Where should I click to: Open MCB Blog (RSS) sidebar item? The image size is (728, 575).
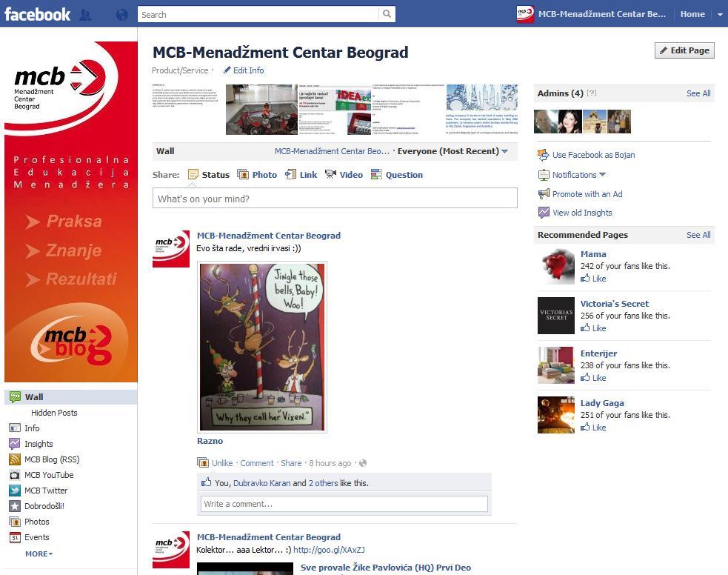[44, 459]
